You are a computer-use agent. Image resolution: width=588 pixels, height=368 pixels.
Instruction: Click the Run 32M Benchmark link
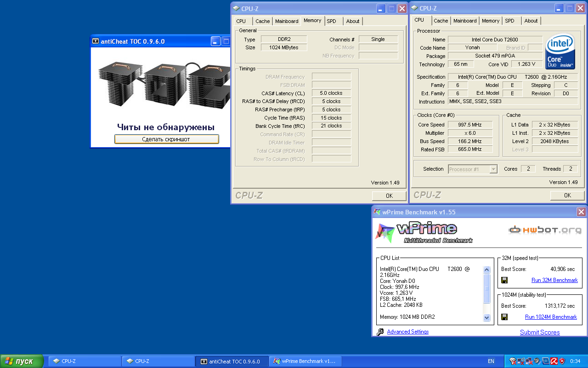click(x=554, y=280)
